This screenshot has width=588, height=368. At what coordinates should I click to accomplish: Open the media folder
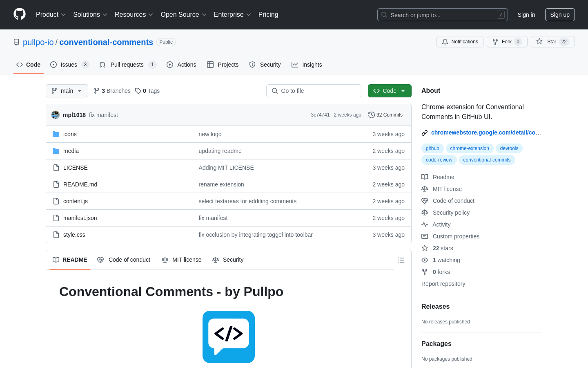[x=71, y=151]
